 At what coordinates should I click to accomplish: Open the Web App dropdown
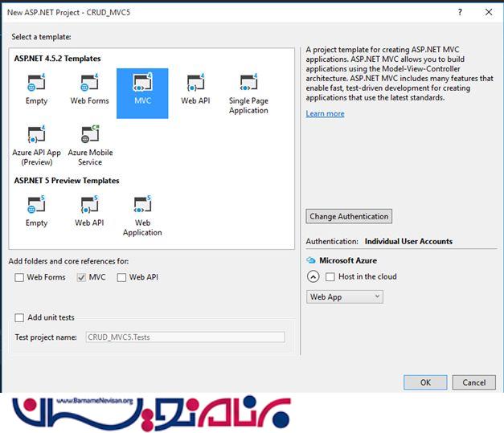click(345, 296)
